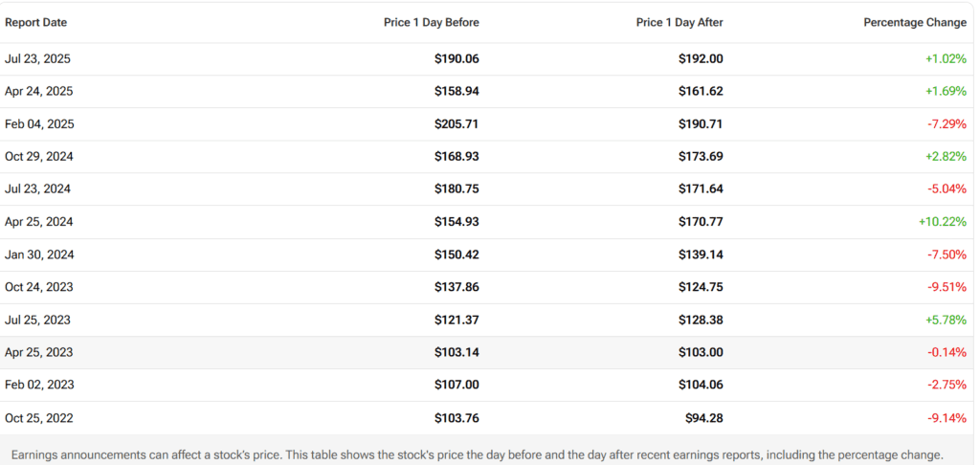
Task: Click the Report Date column header
Action: [36, 22]
